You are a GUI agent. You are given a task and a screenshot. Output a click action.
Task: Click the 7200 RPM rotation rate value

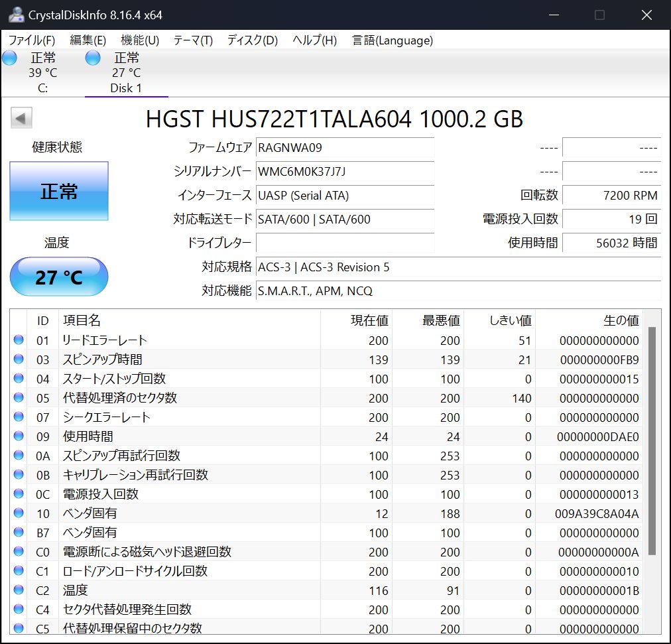tap(612, 196)
